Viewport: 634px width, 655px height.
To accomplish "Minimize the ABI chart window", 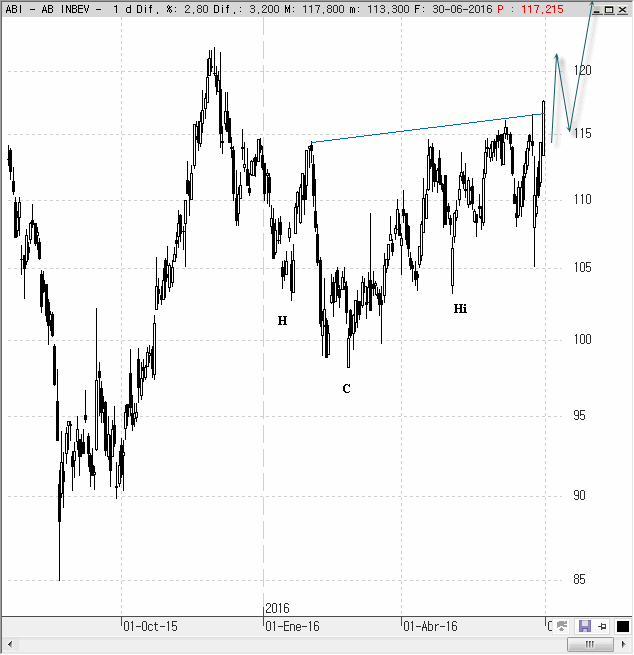I will pos(596,10).
